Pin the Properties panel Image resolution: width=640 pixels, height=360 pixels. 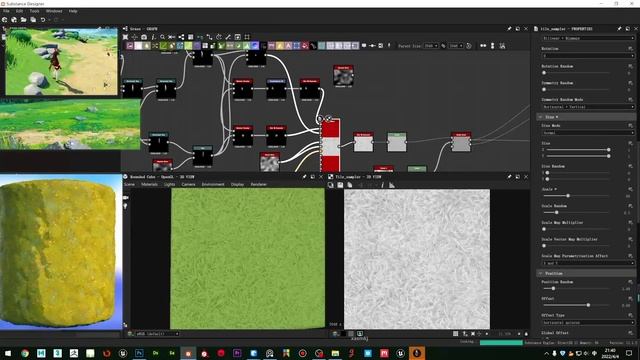[x=620, y=29]
